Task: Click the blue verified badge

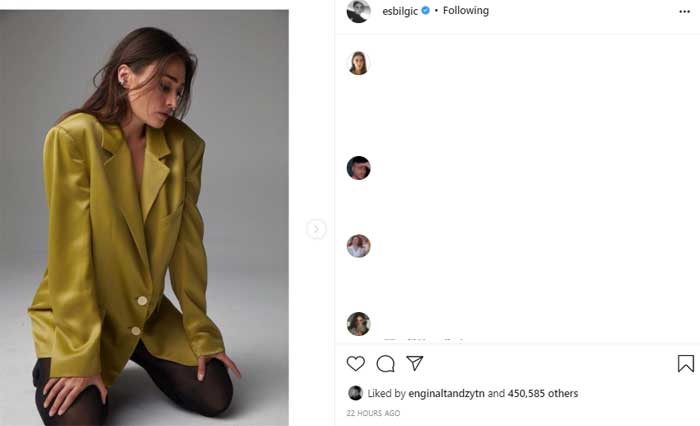Action: [426, 11]
